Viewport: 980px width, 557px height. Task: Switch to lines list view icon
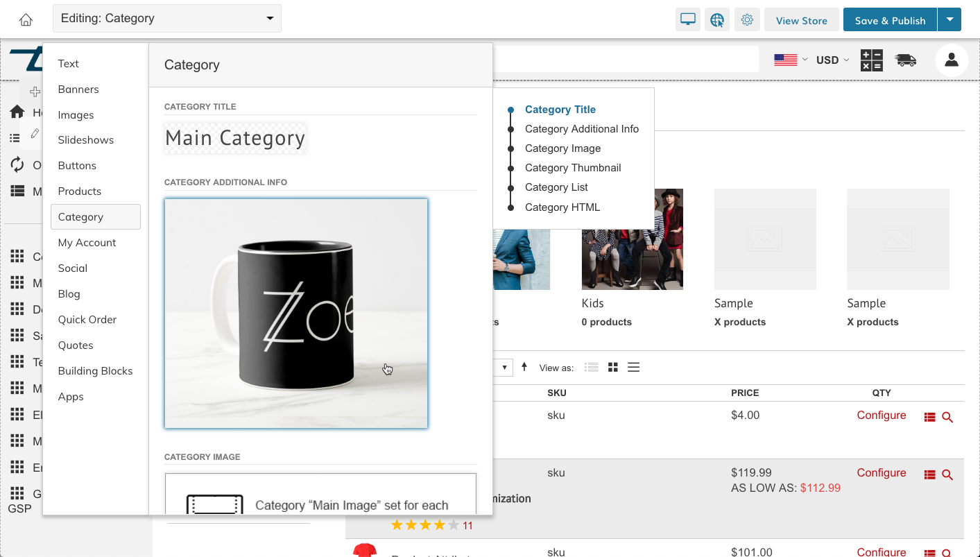click(x=633, y=368)
